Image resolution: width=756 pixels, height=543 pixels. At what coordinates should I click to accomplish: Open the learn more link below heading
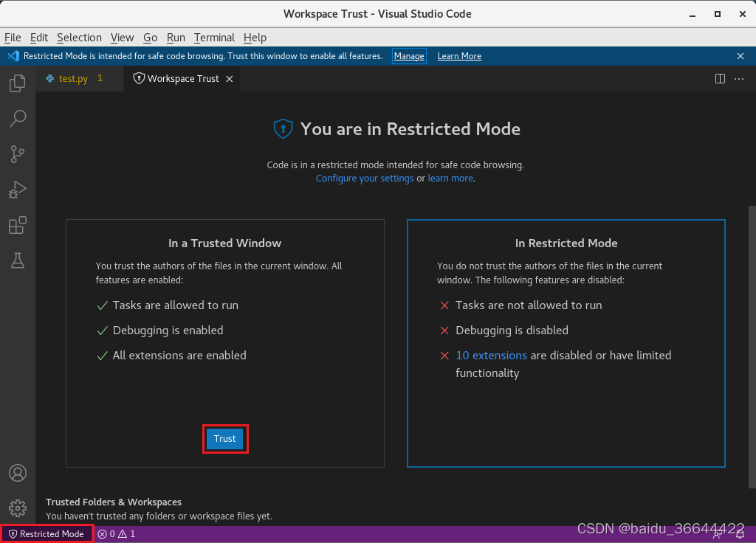click(x=450, y=179)
